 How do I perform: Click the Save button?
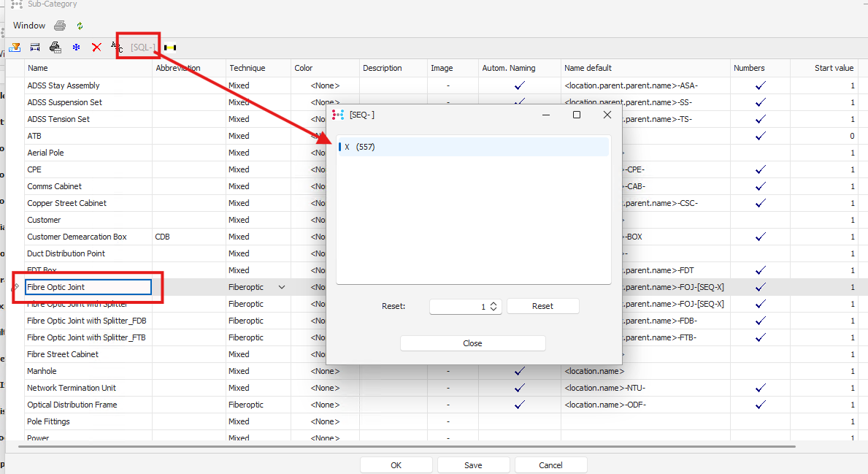[473, 465]
